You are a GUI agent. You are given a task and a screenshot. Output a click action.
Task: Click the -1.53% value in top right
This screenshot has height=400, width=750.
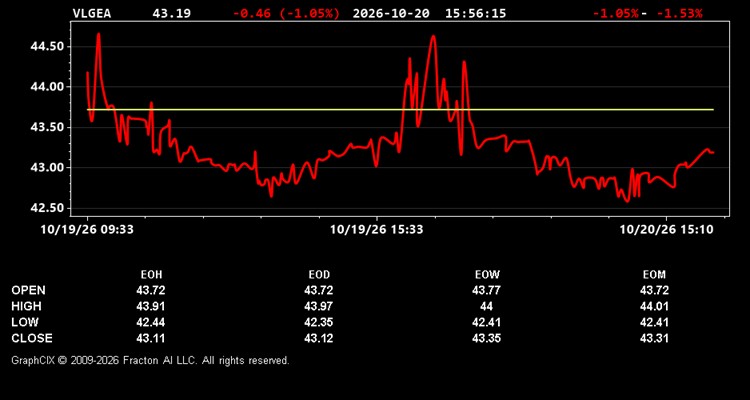click(x=680, y=13)
